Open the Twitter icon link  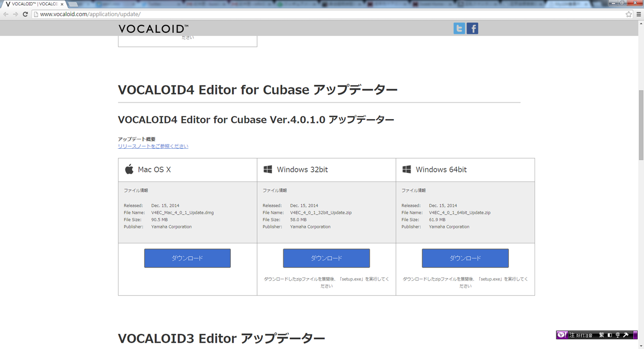pyautogui.click(x=459, y=28)
